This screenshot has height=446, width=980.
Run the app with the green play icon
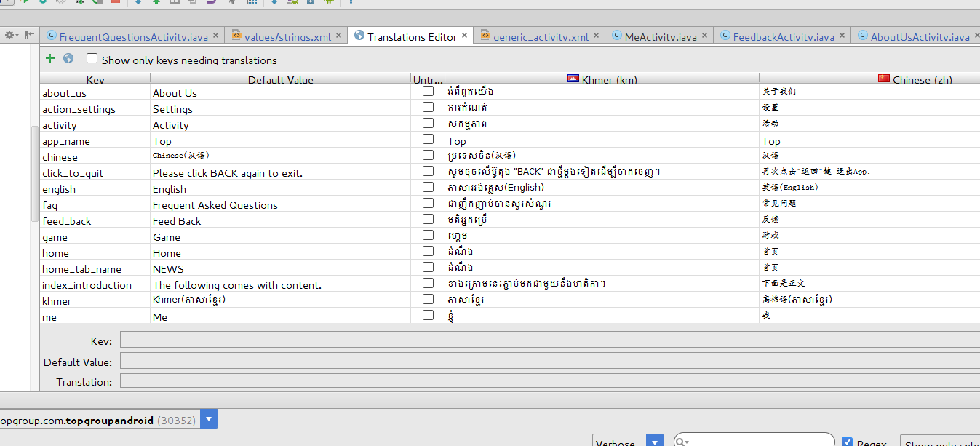point(24,4)
